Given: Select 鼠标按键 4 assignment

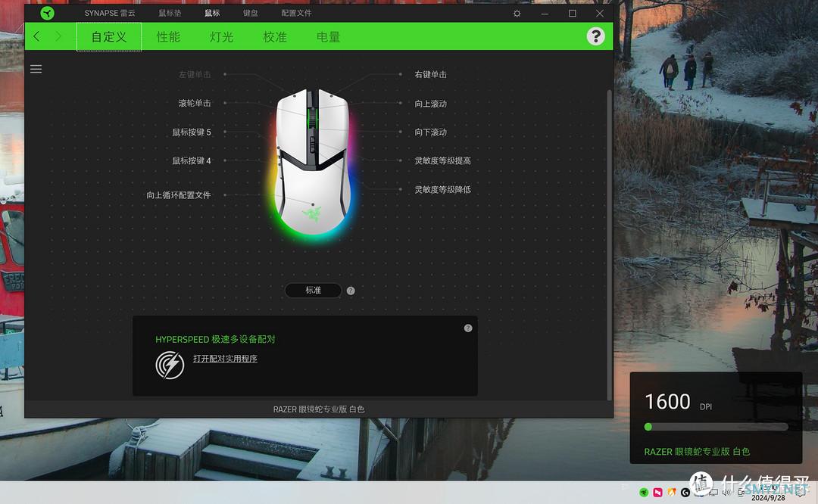Looking at the screenshot, I should pyautogui.click(x=192, y=160).
